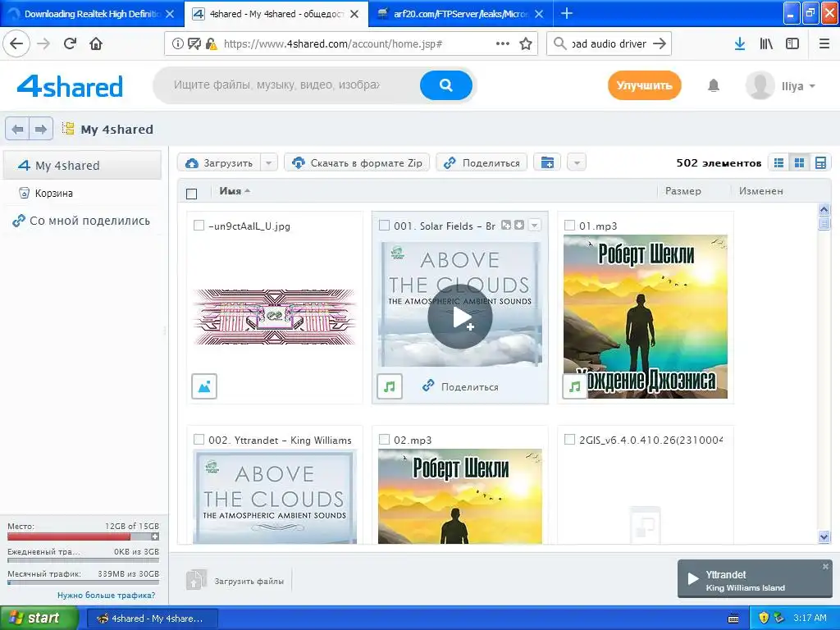The height and width of the screenshot is (630, 840).
Task: Bookmark this page with the star icon
Action: click(x=526, y=44)
